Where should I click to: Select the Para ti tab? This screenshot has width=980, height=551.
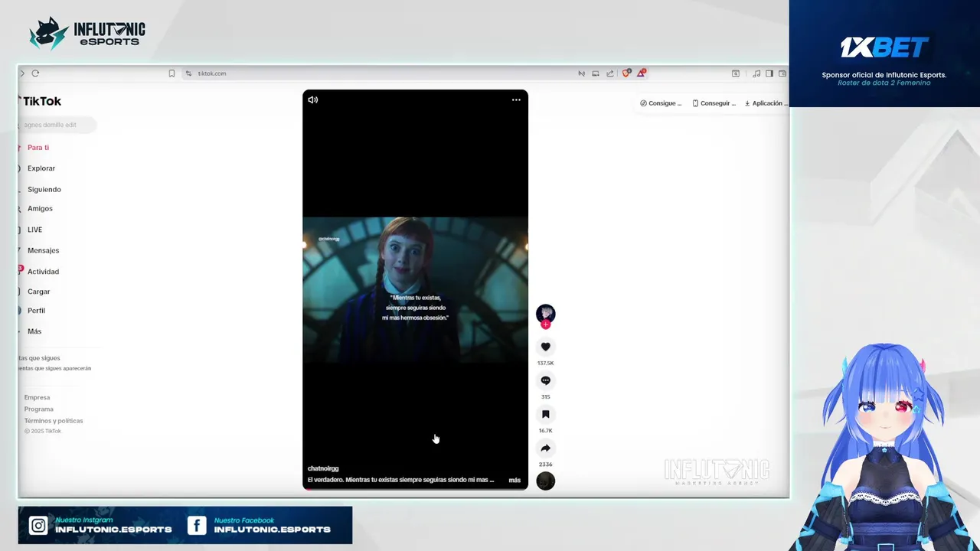[38, 148]
